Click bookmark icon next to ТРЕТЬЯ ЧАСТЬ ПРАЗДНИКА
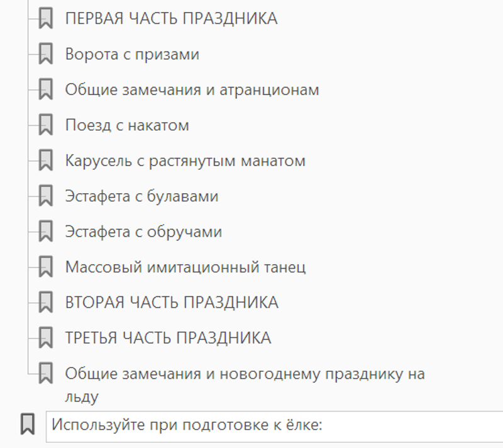The width and height of the screenshot is (503, 448). click(x=45, y=338)
